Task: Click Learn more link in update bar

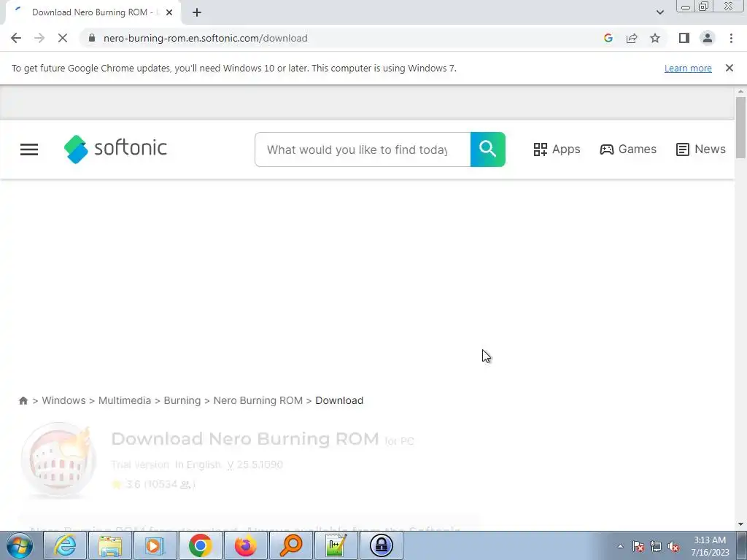Action: pos(688,68)
